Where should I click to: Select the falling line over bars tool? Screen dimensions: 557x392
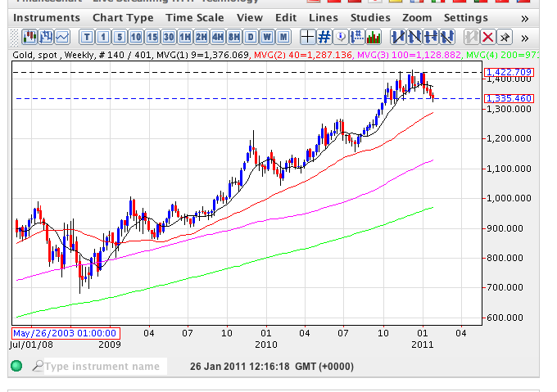point(447,37)
